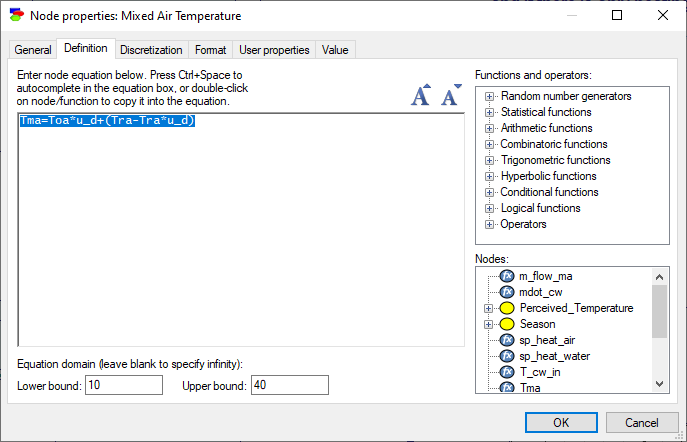Expand Arithmetic functions category
This screenshot has width=687, height=442.
[x=489, y=128]
